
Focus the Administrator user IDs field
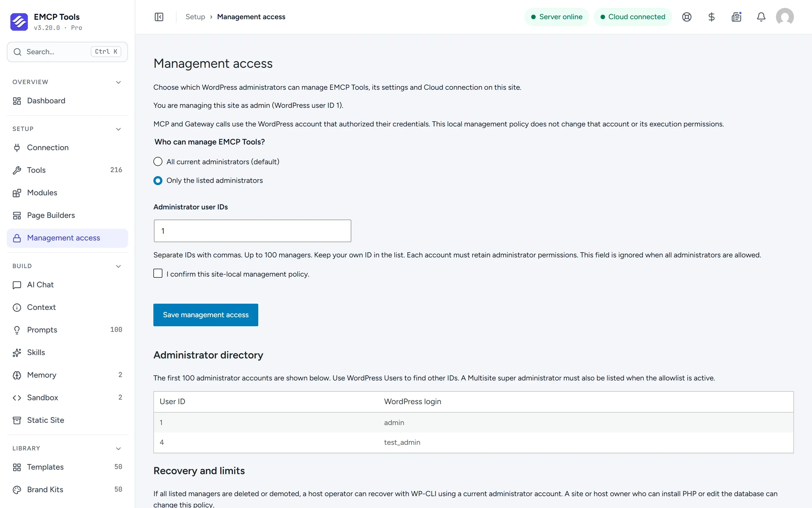click(252, 231)
